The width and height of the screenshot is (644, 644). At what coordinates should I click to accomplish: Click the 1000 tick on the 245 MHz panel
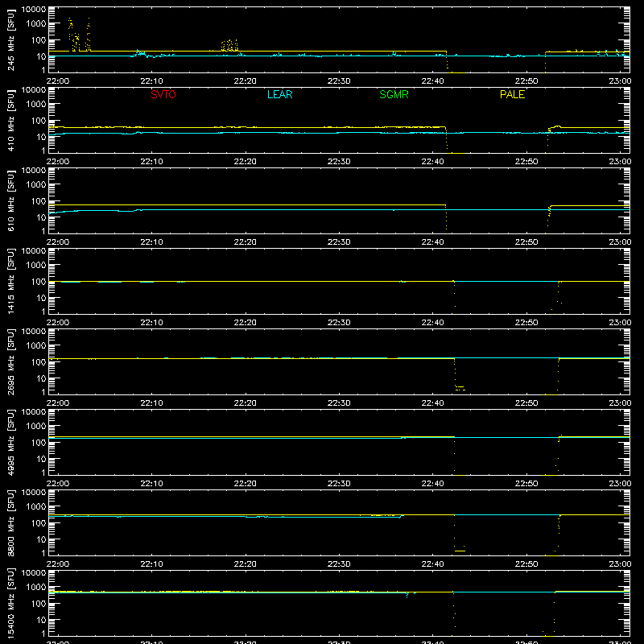(x=36, y=23)
